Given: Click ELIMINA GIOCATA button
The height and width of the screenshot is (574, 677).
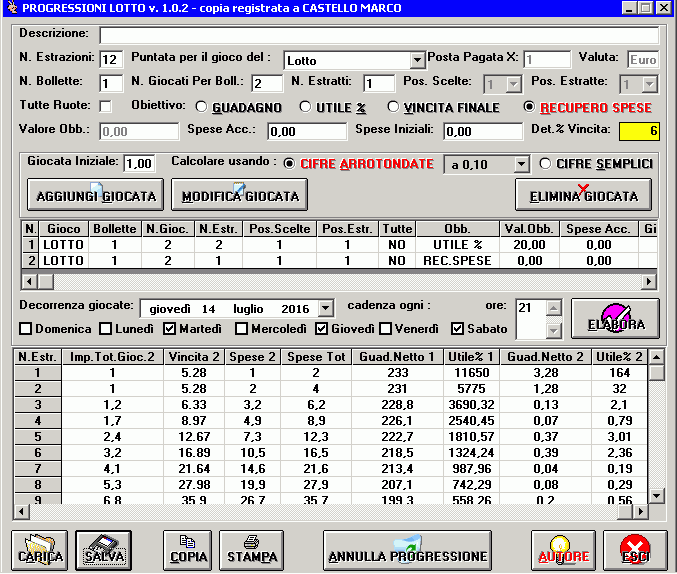Looking at the screenshot, I should [584, 195].
